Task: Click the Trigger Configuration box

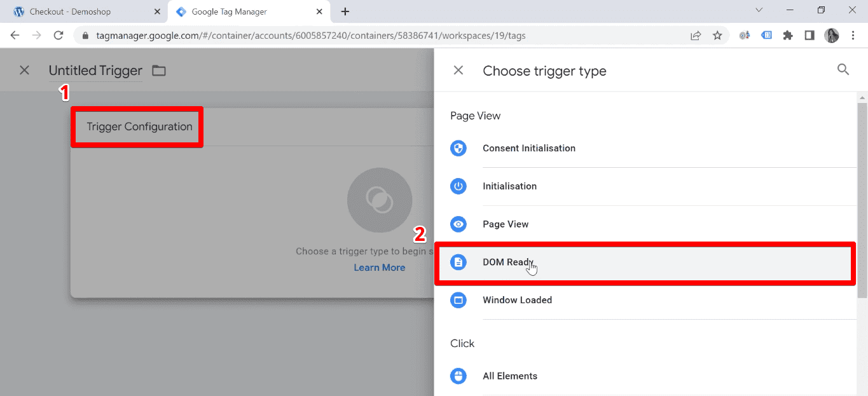Action: 137,127
